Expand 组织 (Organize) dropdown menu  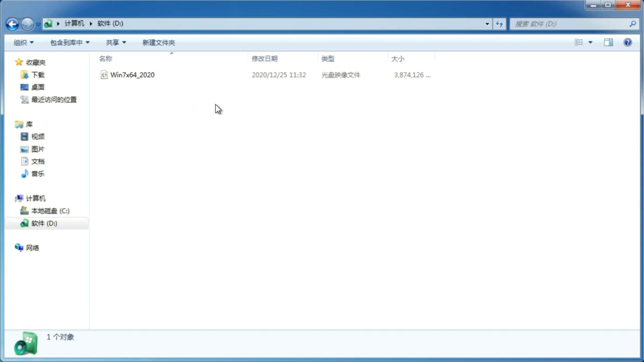click(x=23, y=42)
